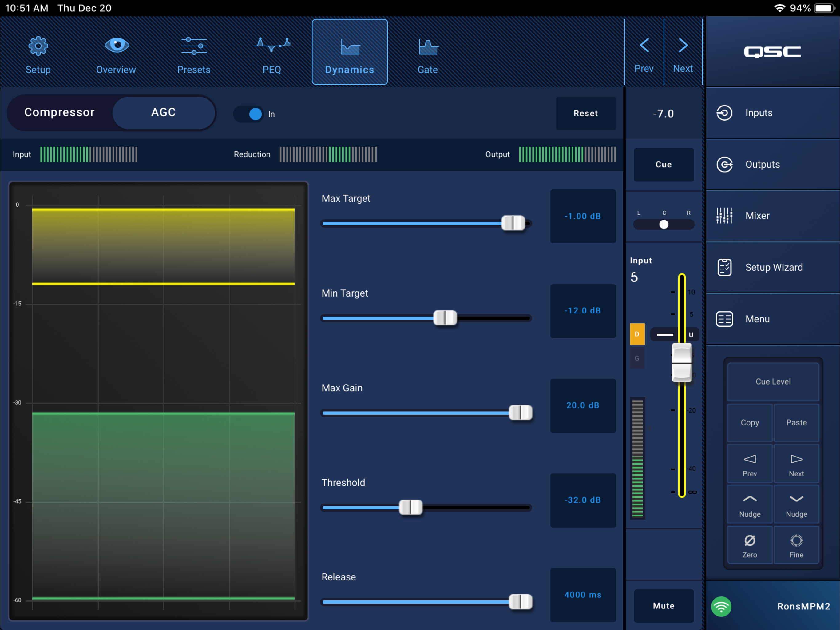Toggle the Fine adjustment mode
Image resolution: width=840 pixels, height=630 pixels.
[x=796, y=545]
